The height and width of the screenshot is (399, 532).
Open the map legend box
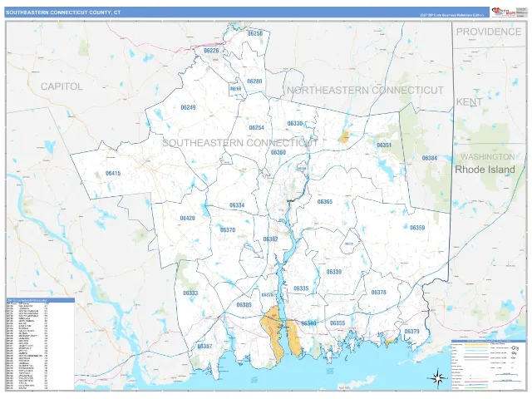[x=488, y=364]
